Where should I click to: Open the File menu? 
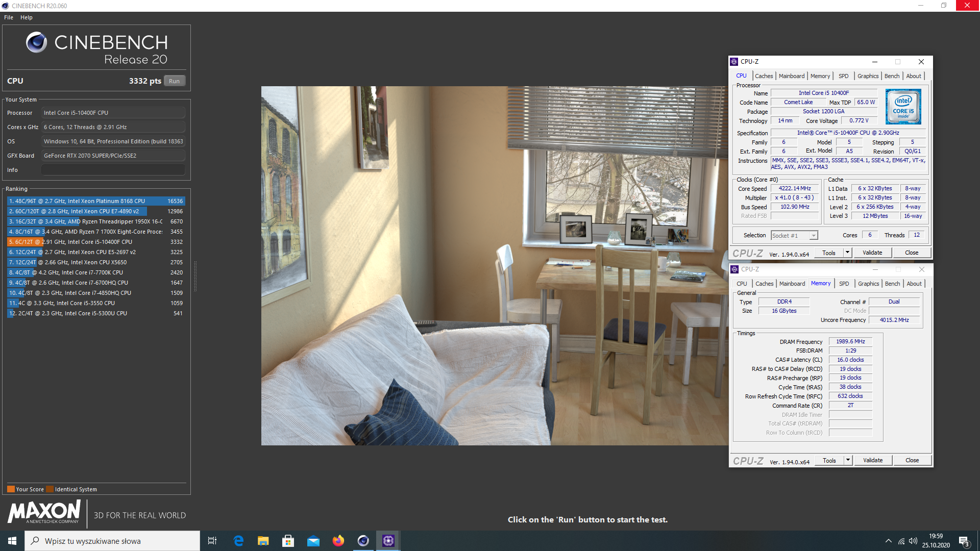pos(9,17)
